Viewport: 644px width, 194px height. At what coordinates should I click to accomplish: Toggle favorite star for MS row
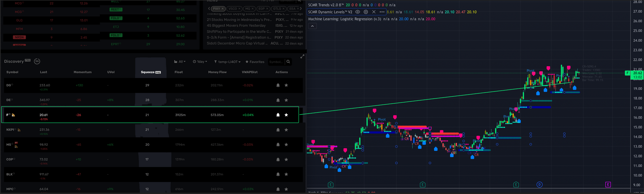286,145
